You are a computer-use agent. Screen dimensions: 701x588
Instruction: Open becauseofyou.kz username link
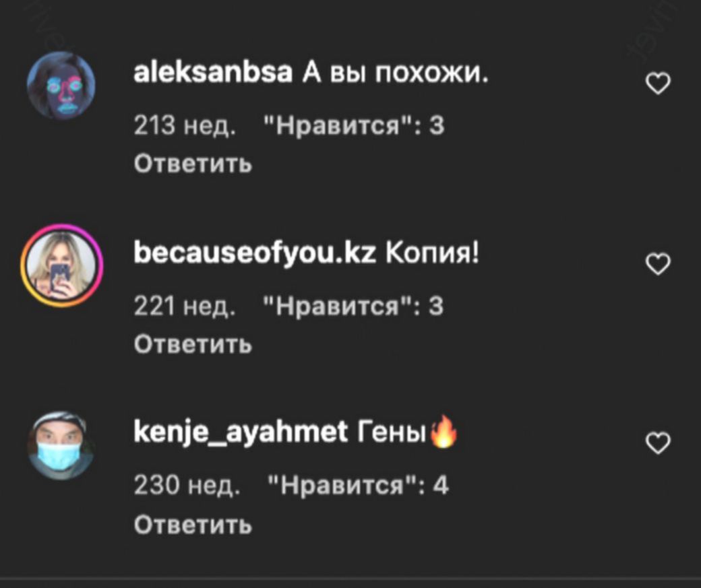tap(255, 254)
